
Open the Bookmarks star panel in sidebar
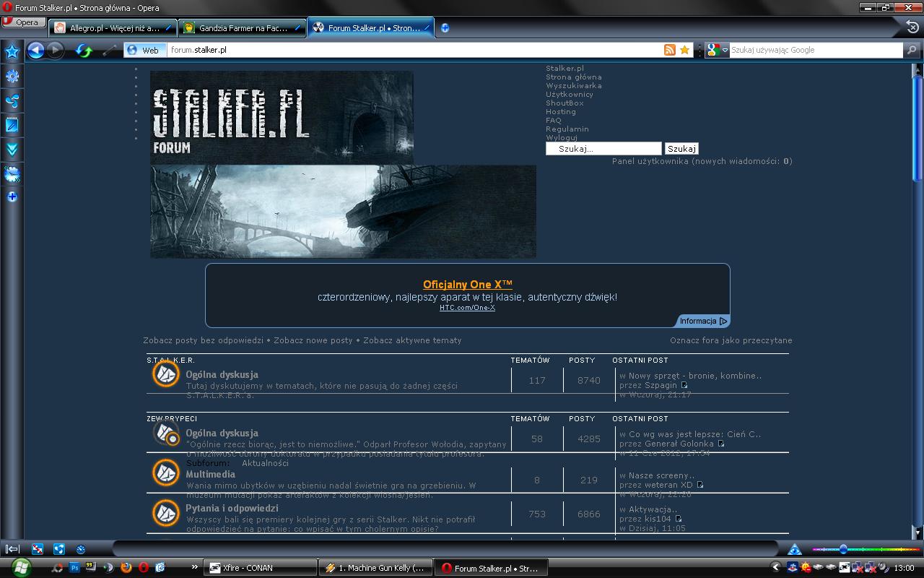(12, 51)
